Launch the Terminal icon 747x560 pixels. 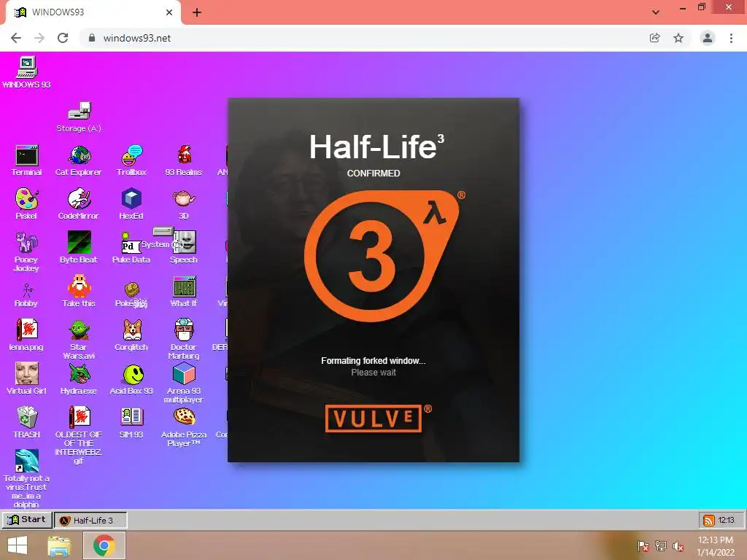[27, 160]
